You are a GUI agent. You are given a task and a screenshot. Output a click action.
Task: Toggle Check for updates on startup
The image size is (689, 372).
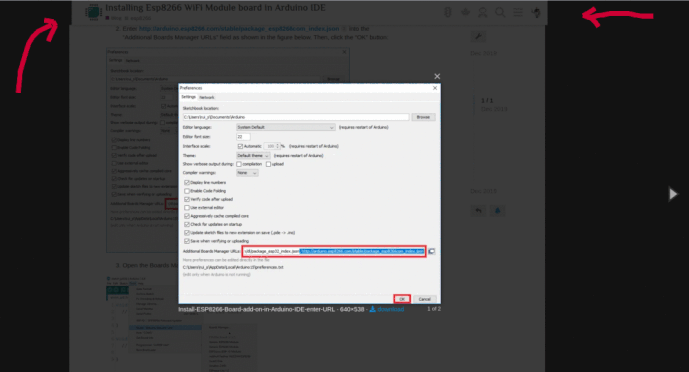click(187, 224)
